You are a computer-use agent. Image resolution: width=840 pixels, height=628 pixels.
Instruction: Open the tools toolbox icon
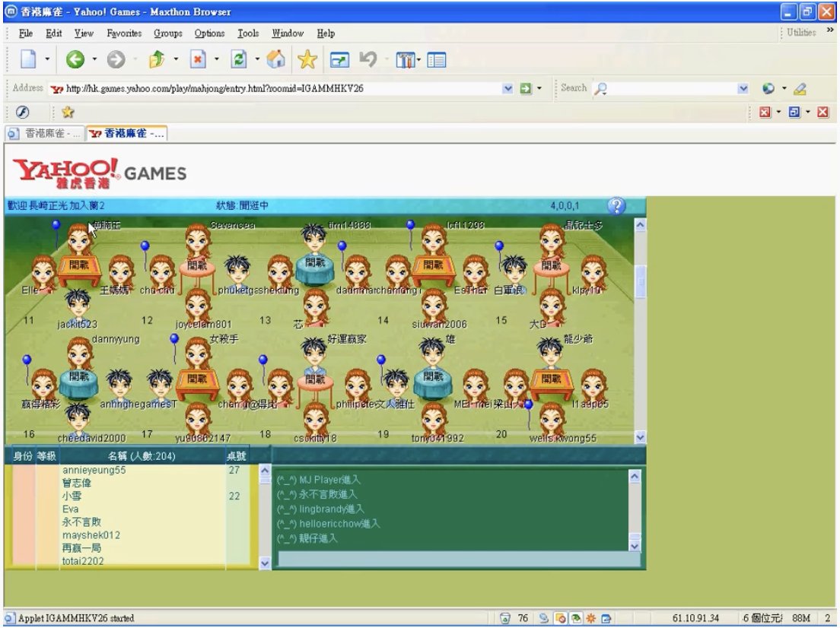(x=406, y=60)
